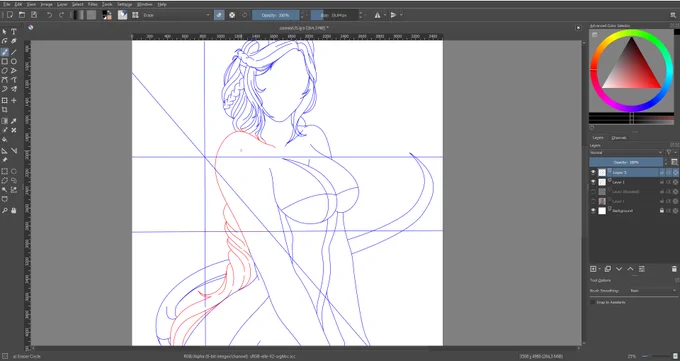Open the brush preset chooser grid icon
The image size is (680, 361).
click(135, 15)
